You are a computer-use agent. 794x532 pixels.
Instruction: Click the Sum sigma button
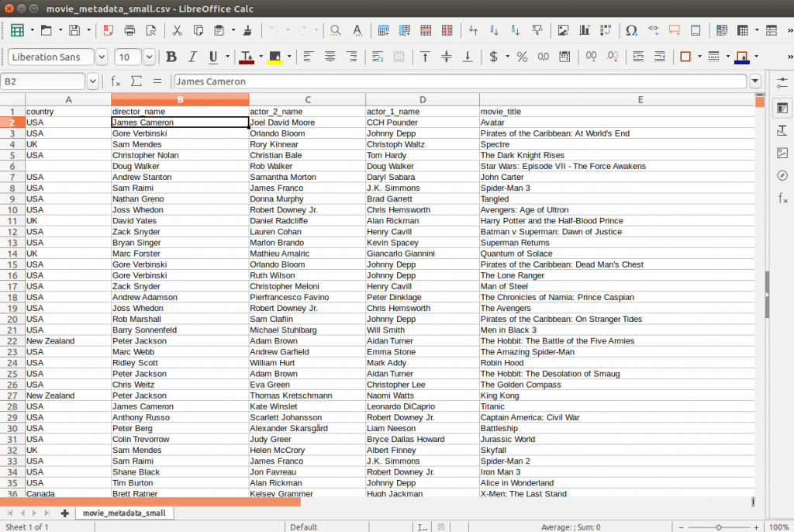[x=136, y=81]
